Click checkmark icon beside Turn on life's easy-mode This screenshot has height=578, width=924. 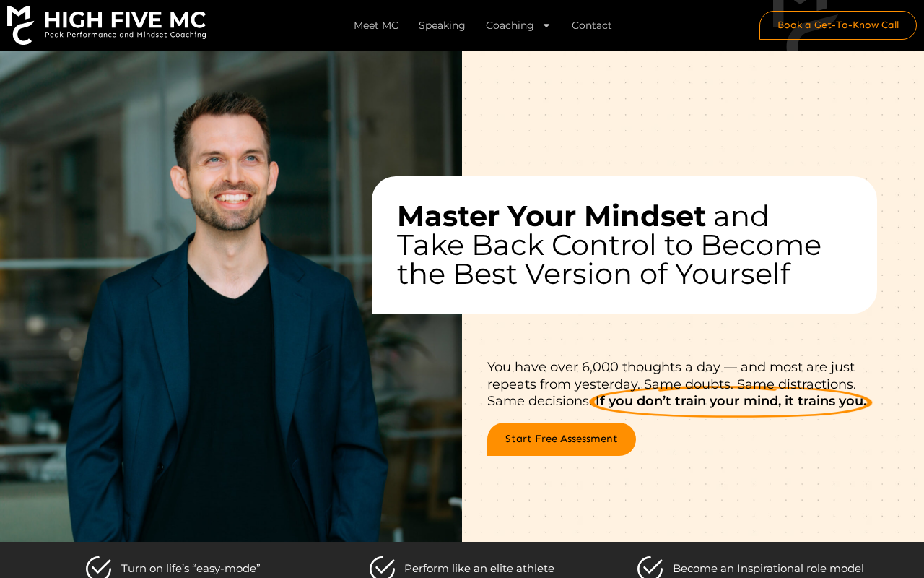[99, 568]
